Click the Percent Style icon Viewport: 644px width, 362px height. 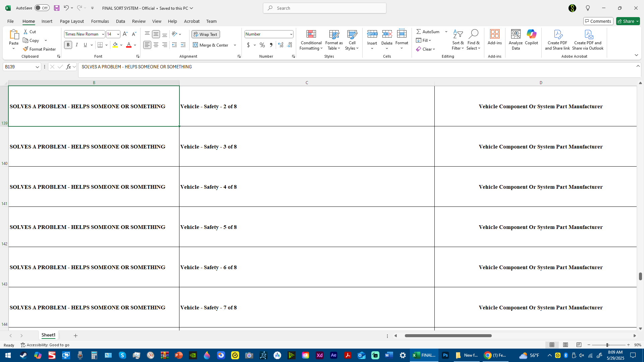pos(262,45)
